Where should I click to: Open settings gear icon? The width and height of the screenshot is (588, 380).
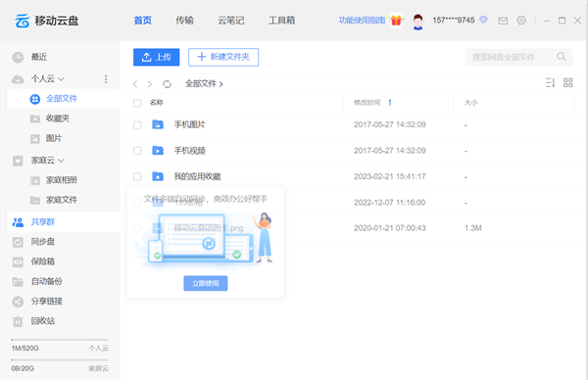(521, 21)
